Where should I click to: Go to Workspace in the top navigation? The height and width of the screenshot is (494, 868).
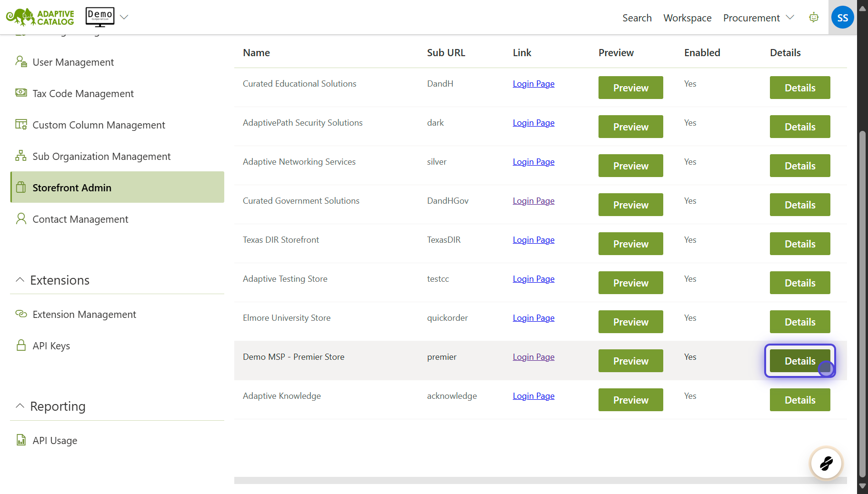[688, 18]
